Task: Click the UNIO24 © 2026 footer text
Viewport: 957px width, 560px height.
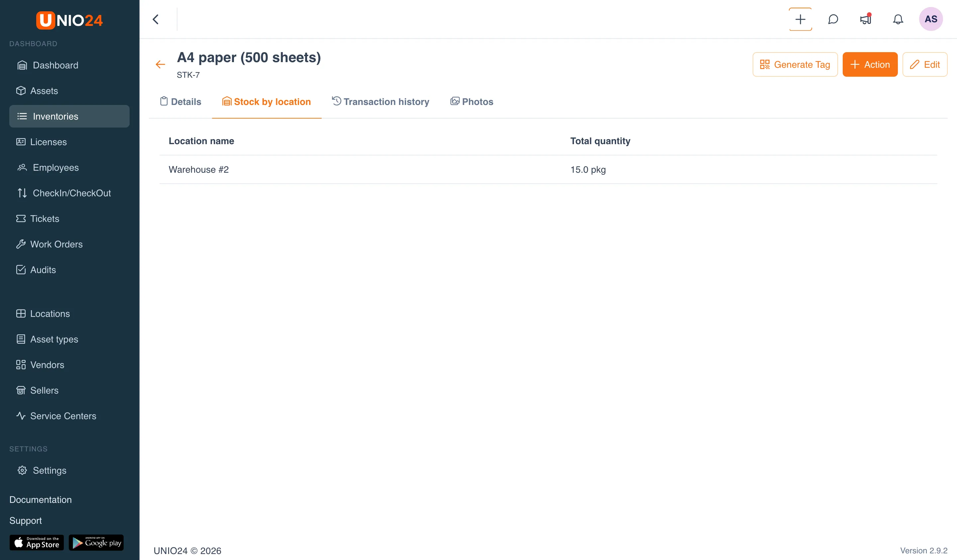Action: [x=187, y=550]
